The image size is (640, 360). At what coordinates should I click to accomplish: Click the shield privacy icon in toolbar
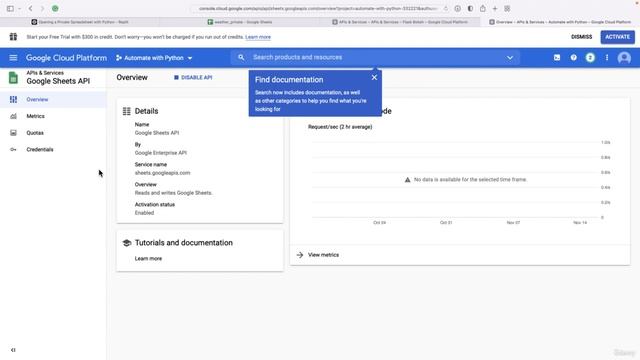tap(470, 8)
